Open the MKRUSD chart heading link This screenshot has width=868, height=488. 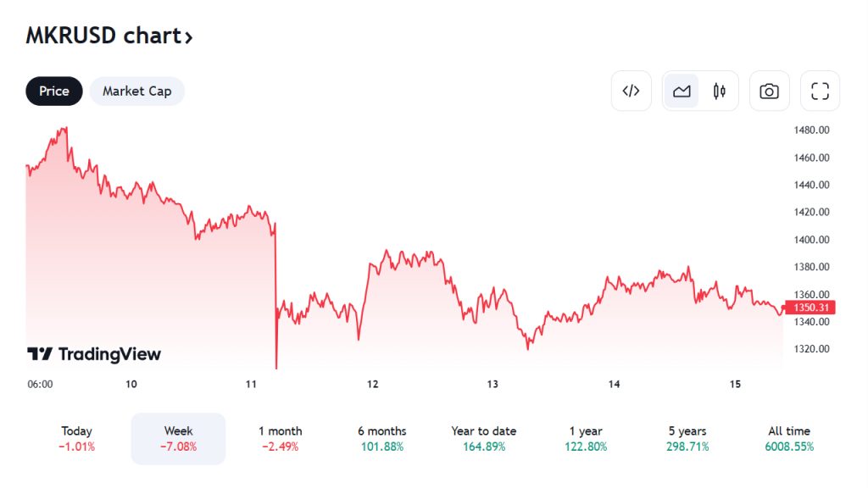pos(103,36)
